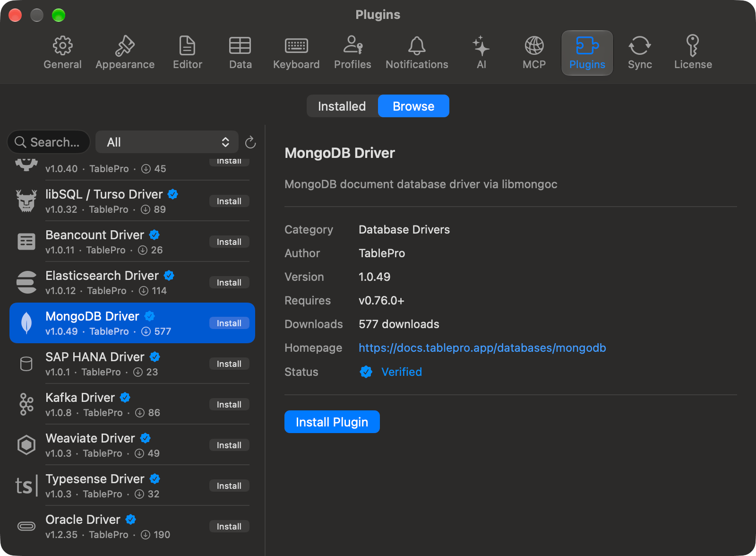Screen dimensions: 756x556
Task: Select the Beancount Driver row
Action: 132,242
